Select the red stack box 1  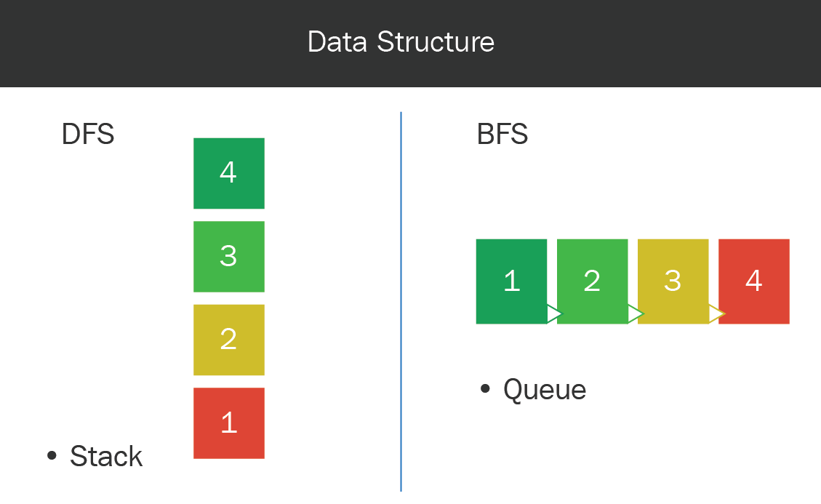click(x=229, y=423)
